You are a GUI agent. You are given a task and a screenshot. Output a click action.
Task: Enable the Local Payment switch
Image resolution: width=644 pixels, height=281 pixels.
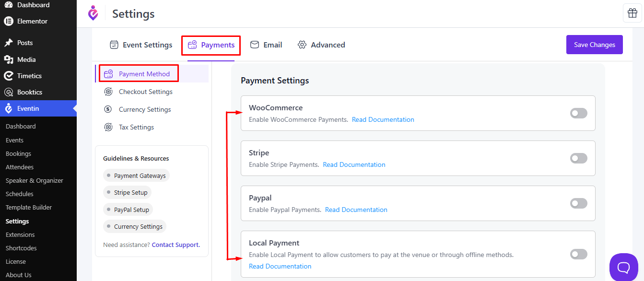tap(579, 254)
